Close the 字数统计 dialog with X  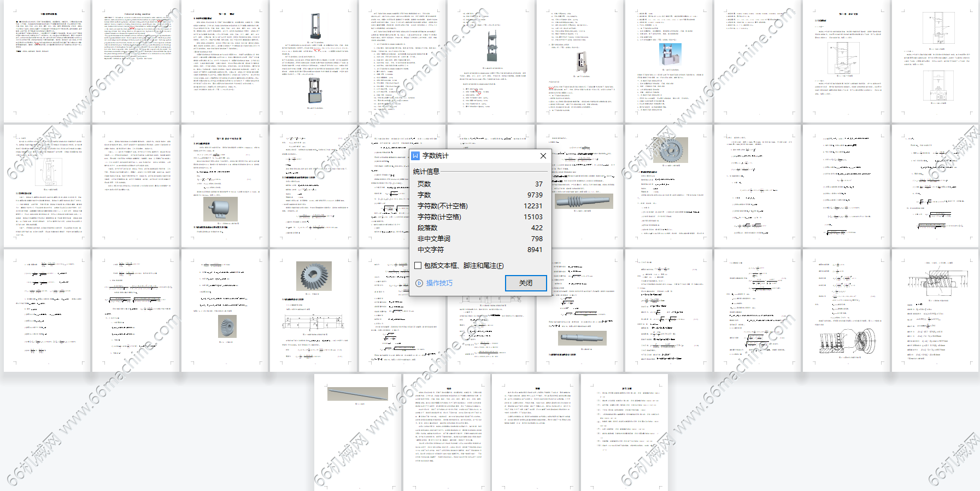tap(543, 156)
